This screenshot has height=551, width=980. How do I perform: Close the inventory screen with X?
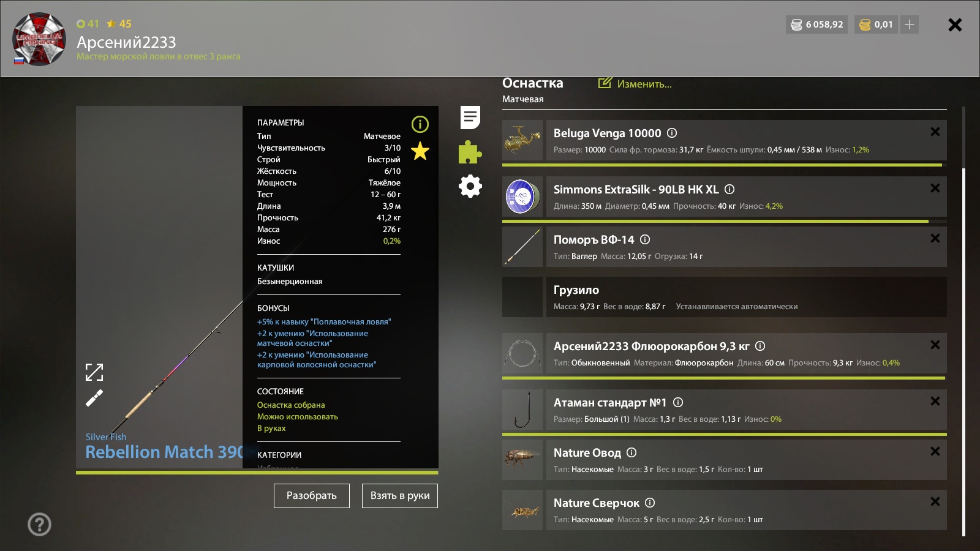point(955,24)
